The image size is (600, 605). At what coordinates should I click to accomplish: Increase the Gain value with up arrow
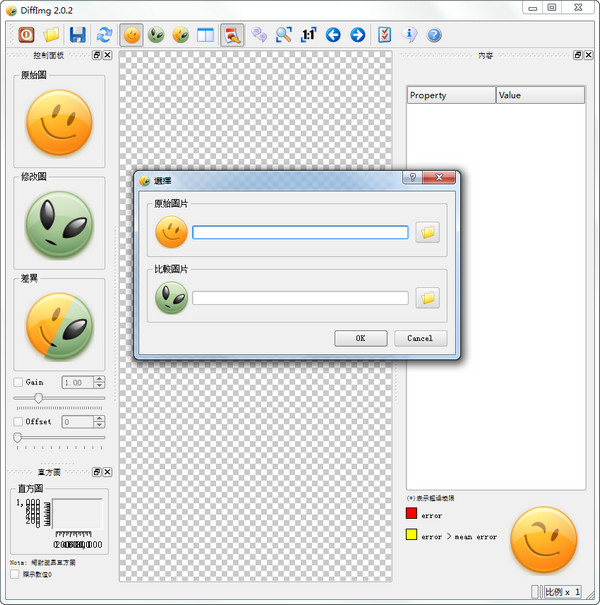point(99,379)
